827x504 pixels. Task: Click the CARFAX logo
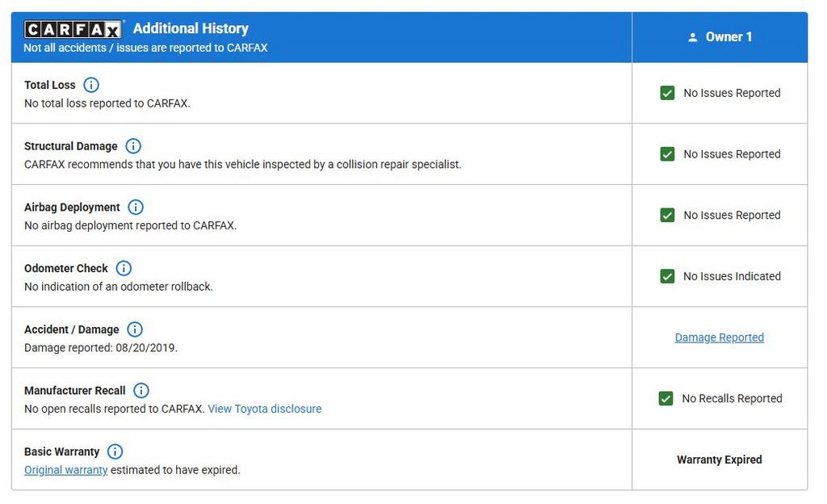[73, 30]
